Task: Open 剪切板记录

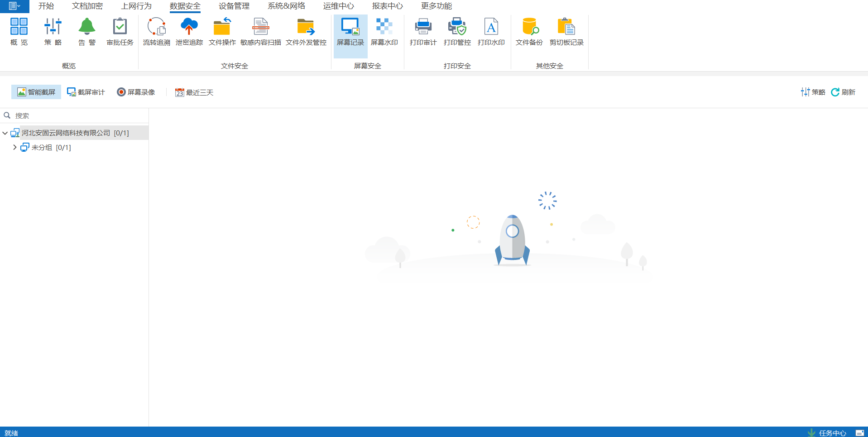Action: coord(566,32)
